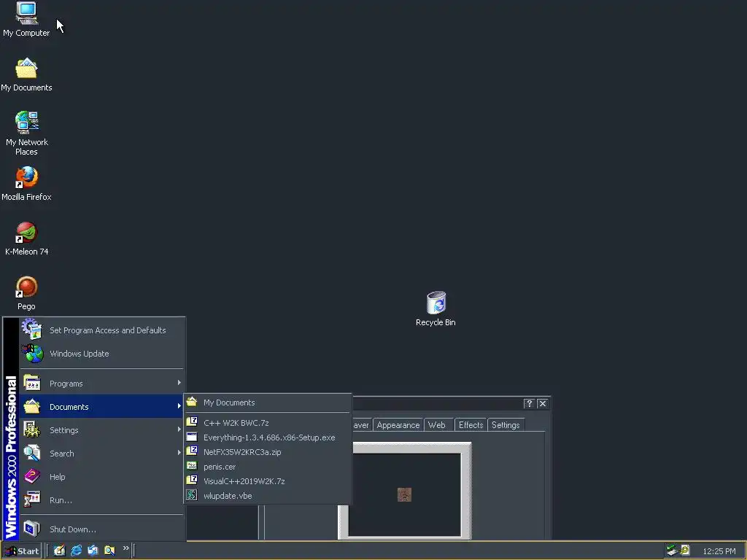Viewport: 747px width, 560px height.
Task: Switch to the Appearance tab in Display Properties
Action: pyautogui.click(x=398, y=425)
